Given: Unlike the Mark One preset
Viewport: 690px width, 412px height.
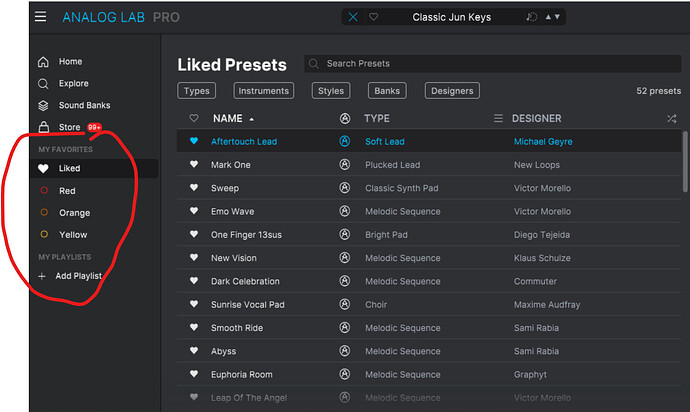Looking at the screenshot, I should coord(194,164).
